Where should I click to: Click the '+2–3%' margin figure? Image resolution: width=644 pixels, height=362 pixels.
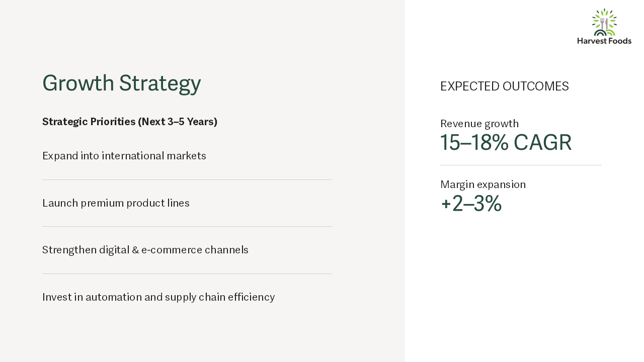[x=471, y=204]
